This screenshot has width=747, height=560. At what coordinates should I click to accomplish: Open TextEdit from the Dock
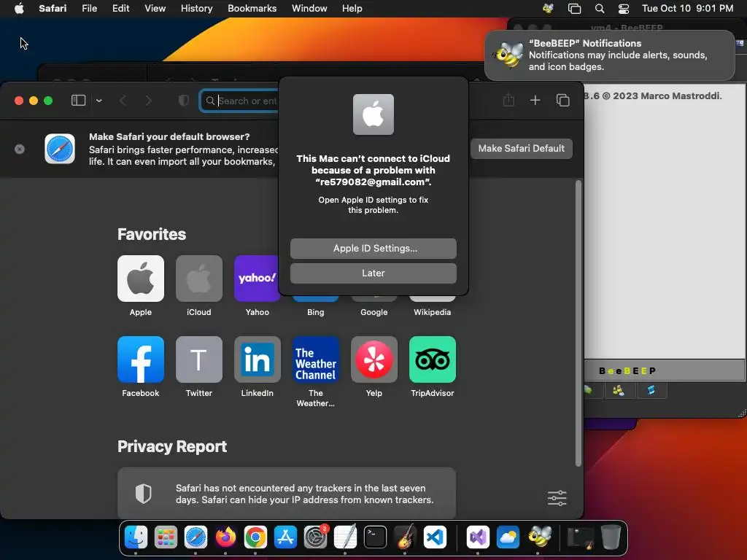tap(345, 537)
